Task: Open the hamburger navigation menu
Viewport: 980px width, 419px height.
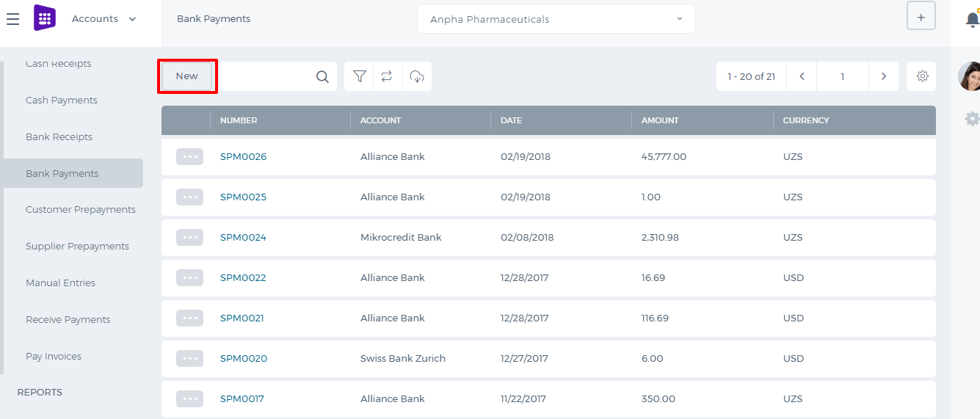Action: [12, 19]
